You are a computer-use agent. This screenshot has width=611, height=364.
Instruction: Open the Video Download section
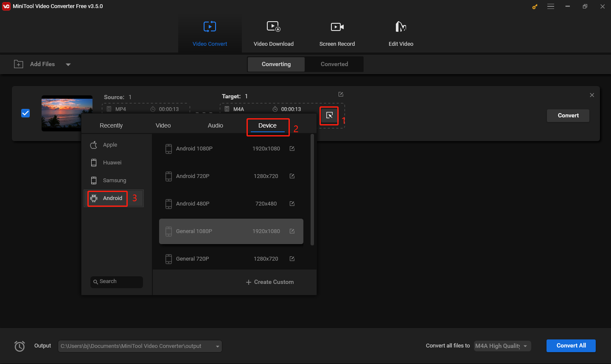(x=274, y=34)
